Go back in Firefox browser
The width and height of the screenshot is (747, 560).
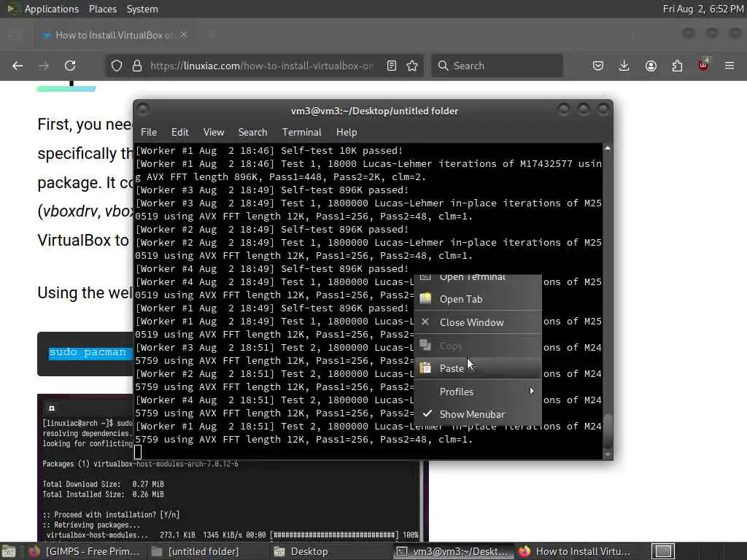(x=18, y=66)
